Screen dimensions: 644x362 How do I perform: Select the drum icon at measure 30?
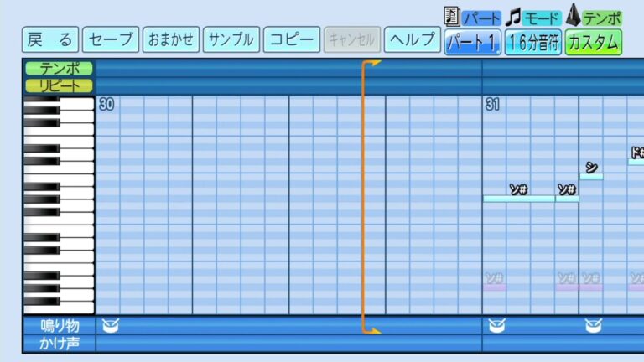point(109,324)
